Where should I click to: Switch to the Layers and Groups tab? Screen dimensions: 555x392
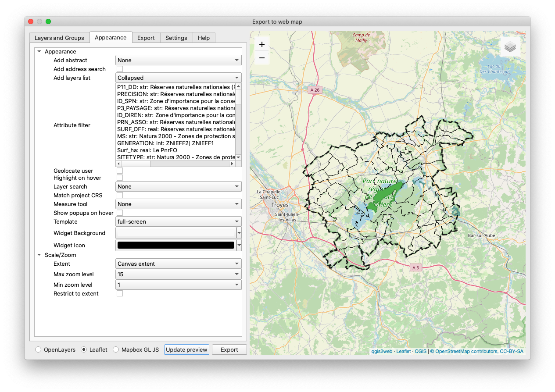click(x=59, y=38)
